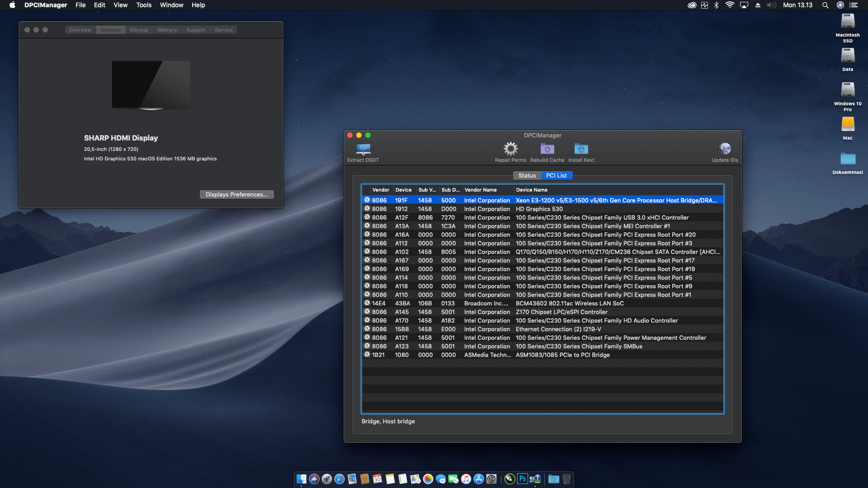Open the Tools menu
868x488 pixels.
click(143, 5)
